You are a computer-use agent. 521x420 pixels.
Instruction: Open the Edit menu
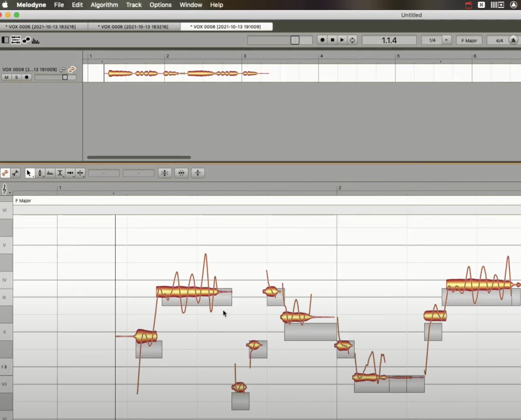[77, 5]
